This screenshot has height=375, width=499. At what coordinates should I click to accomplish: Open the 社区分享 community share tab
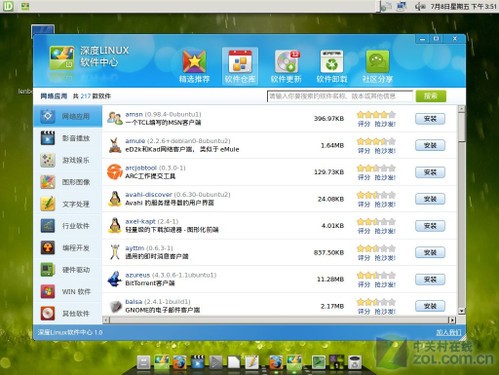click(377, 66)
